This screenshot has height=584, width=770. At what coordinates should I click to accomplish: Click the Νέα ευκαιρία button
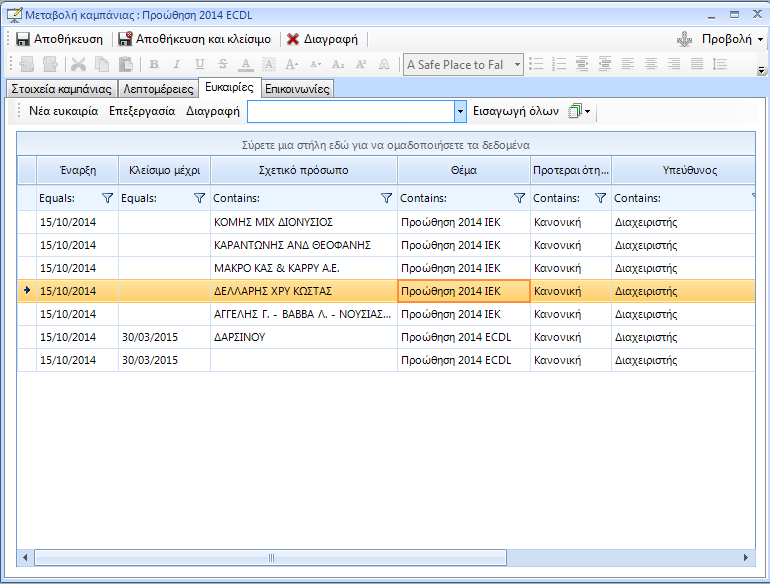click(64, 111)
